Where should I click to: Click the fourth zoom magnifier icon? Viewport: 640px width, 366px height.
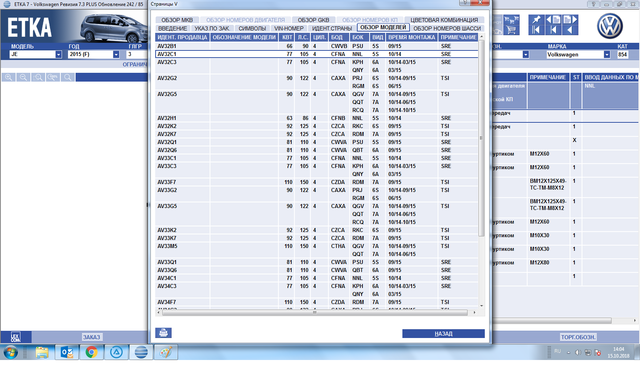pos(53,78)
